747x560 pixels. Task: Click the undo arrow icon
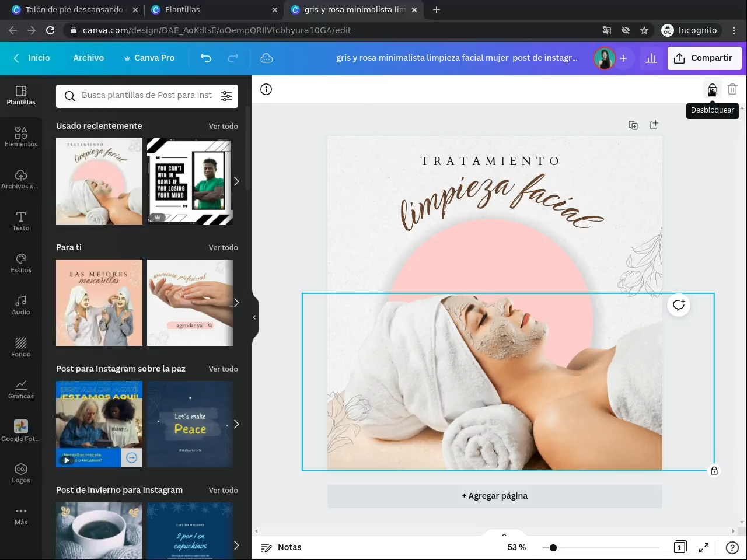(x=206, y=58)
